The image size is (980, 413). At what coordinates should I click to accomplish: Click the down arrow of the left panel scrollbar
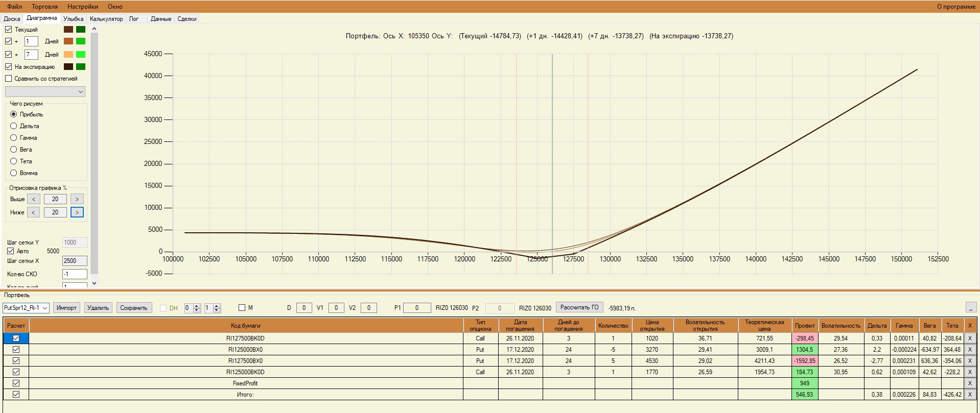94,283
